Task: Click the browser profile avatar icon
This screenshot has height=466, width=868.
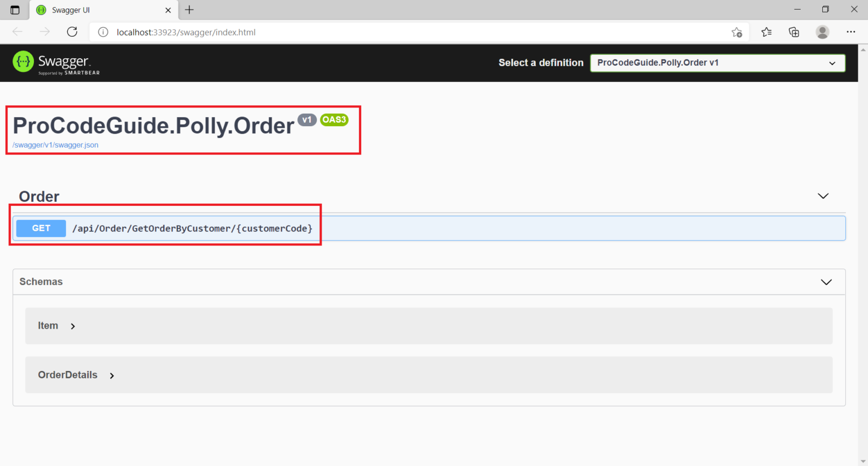Action: (x=822, y=32)
